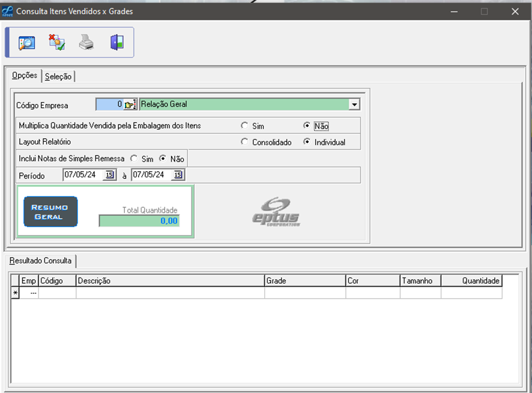Click the exit door toolbar icon
This screenshot has width=532, height=393.
116,43
